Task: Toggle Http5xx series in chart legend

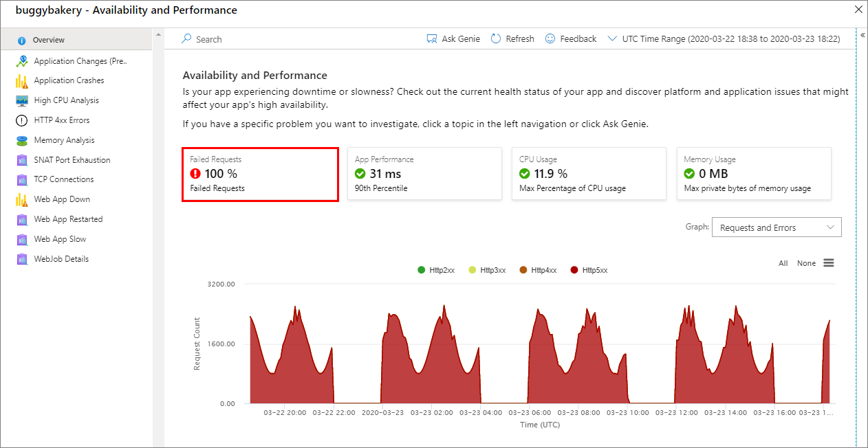Action: pos(589,270)
